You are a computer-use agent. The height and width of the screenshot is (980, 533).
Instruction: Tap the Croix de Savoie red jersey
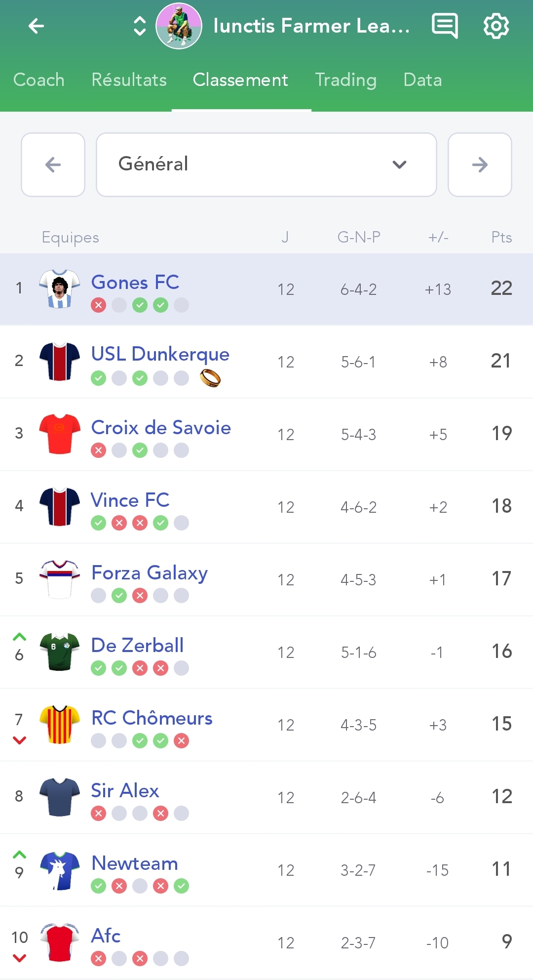point(60,434)
